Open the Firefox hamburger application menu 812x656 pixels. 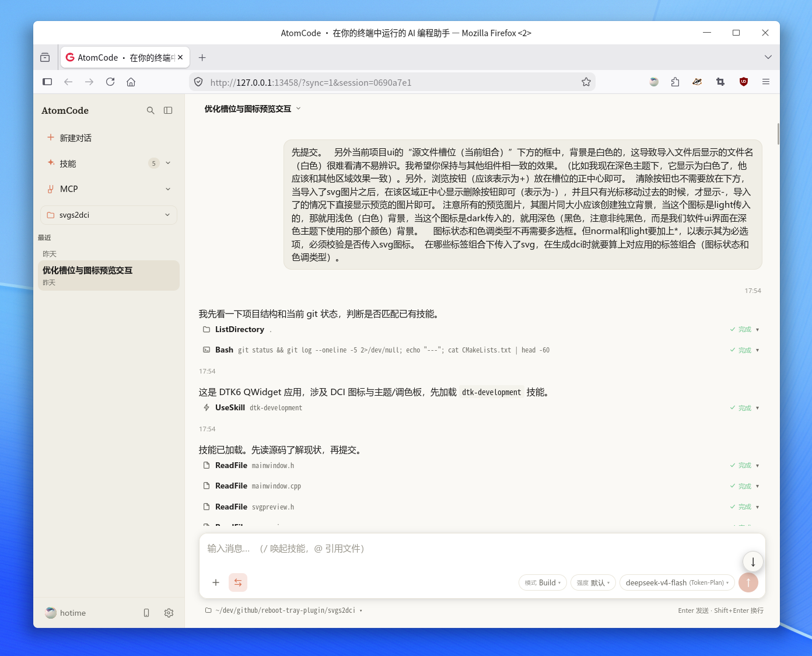766,82
